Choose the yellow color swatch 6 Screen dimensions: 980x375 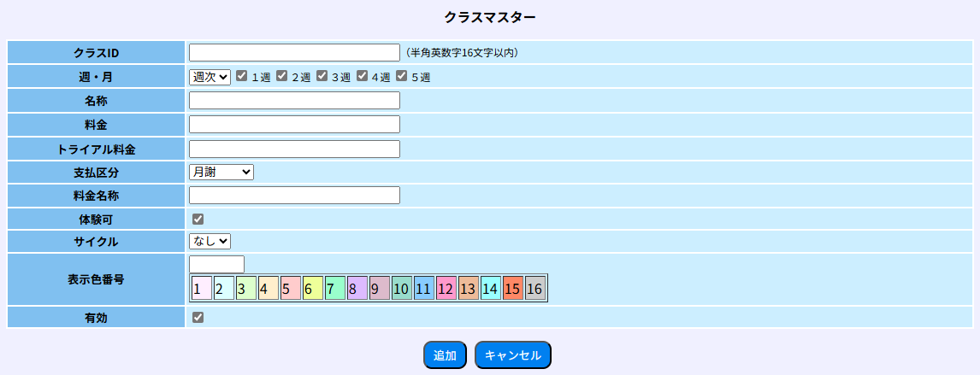[x=312, y=289]
